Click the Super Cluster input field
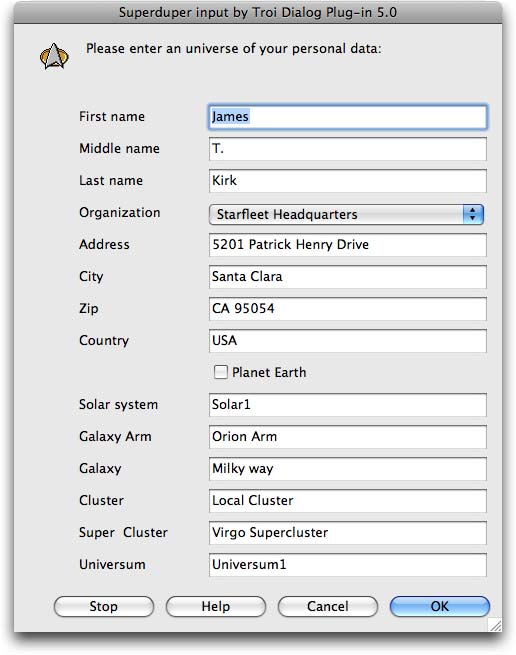Viewport: 516px width, 655px height. tap(348, 533)
